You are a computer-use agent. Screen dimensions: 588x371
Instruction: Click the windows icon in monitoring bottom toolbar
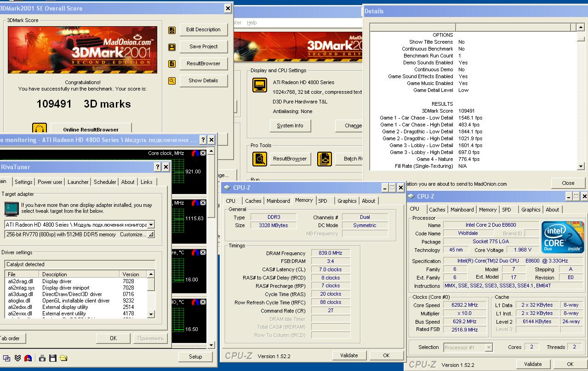pos(7,358)
